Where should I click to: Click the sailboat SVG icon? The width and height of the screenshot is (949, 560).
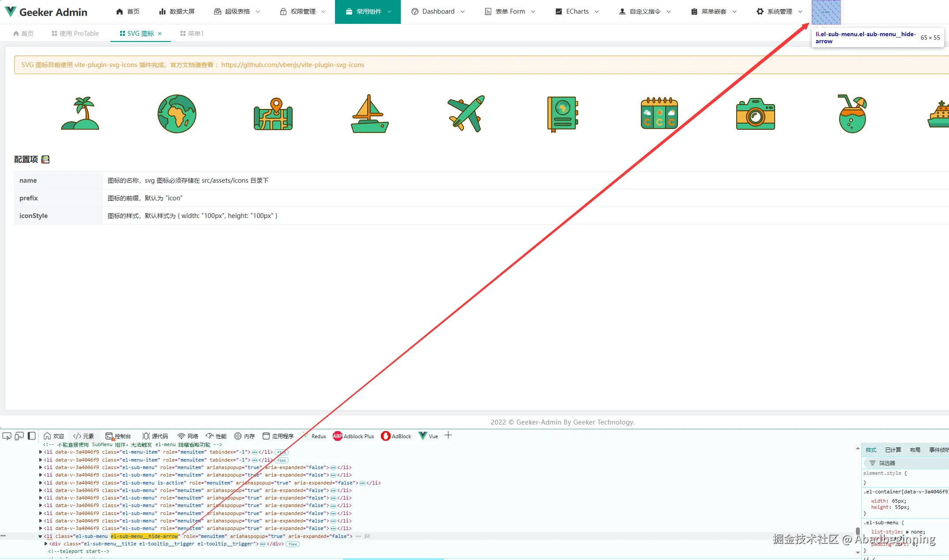pyautogui.click(x=369, y=114)
